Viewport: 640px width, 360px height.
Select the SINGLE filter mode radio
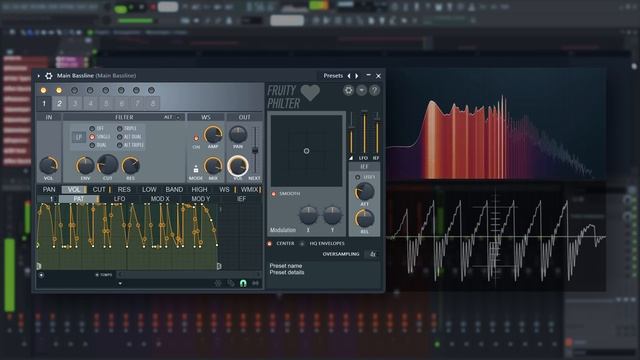pos(92,137)
